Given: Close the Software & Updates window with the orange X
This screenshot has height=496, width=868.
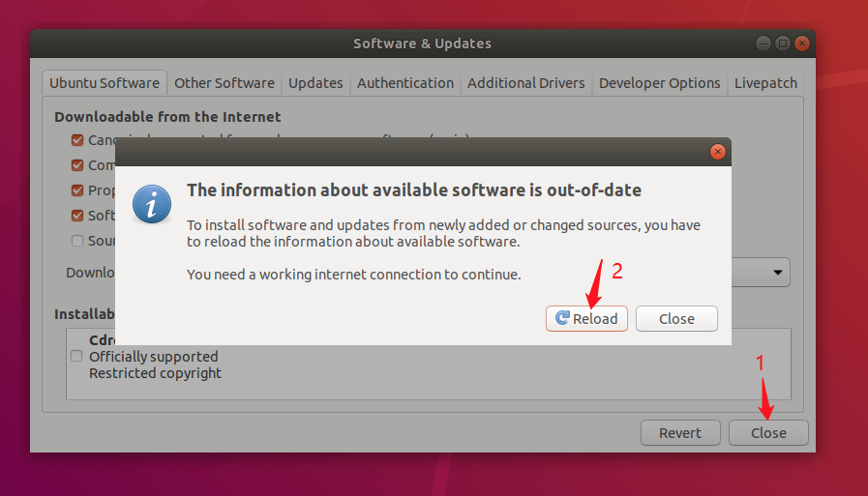Looking at the screenshot, I should pyautogui.click(x=801, y=44).
